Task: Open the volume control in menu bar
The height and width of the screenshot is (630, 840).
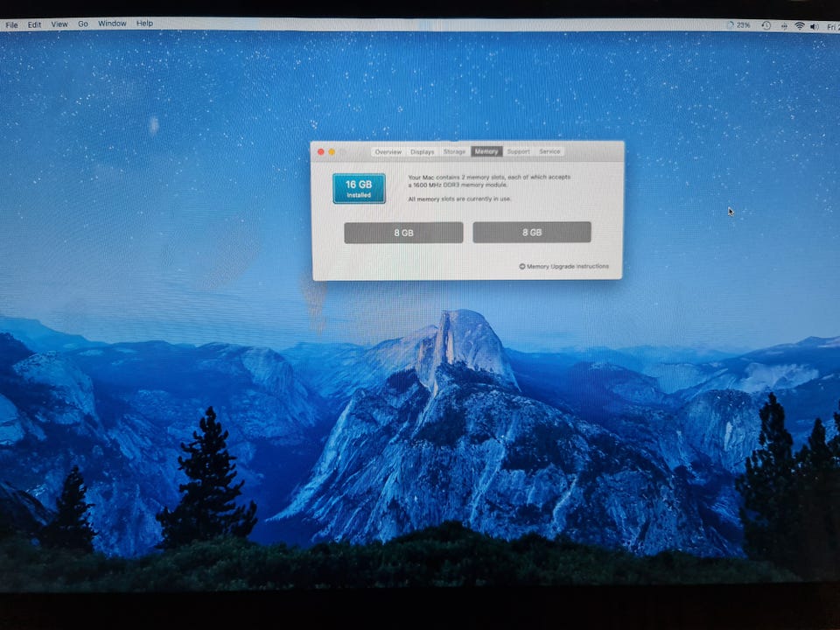Action: coord(815,26)
